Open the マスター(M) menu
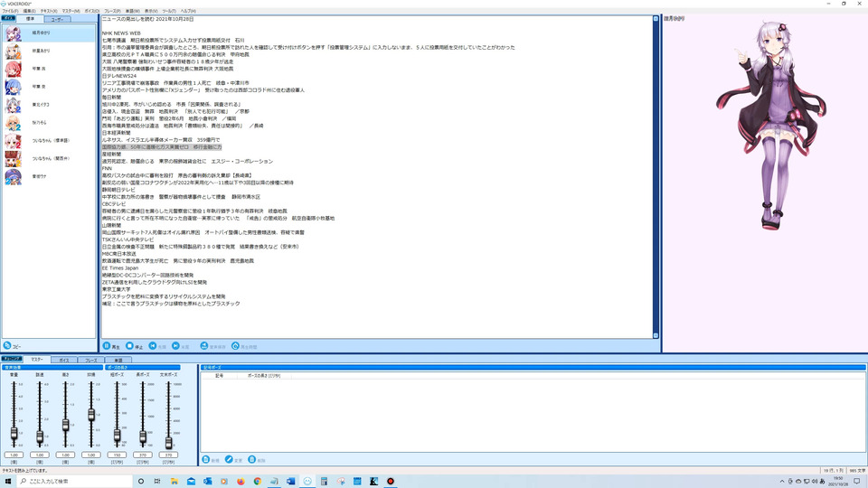868x488 pixels. (x=71, y=11)
